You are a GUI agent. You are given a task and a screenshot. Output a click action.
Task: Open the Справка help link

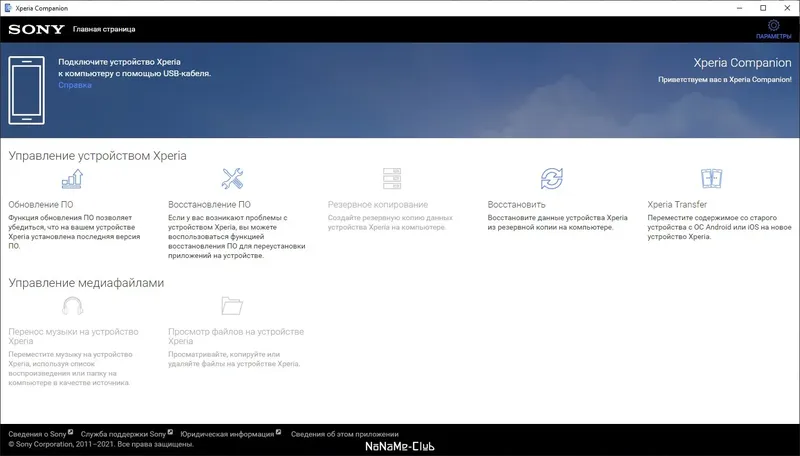[x=75, y=85]
